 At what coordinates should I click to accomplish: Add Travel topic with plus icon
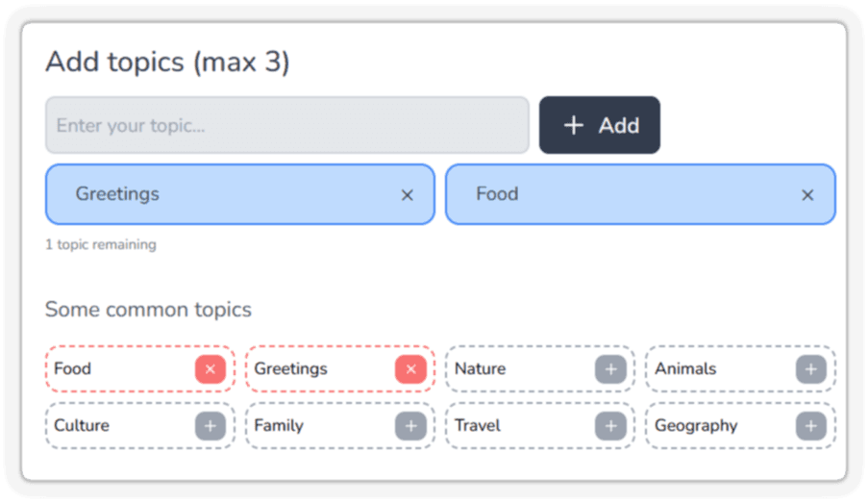[x=611, y=426]
